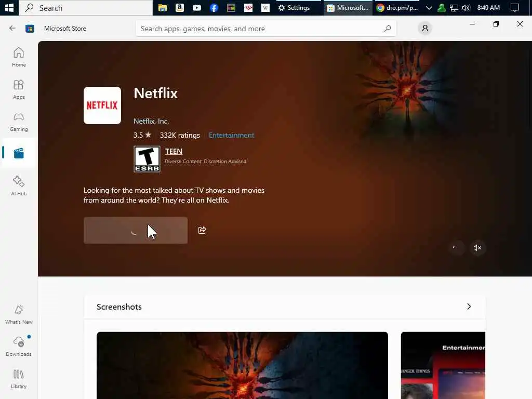Open File Explorer from taskbar
532x399 pixels.
click(x=163, y=7)
